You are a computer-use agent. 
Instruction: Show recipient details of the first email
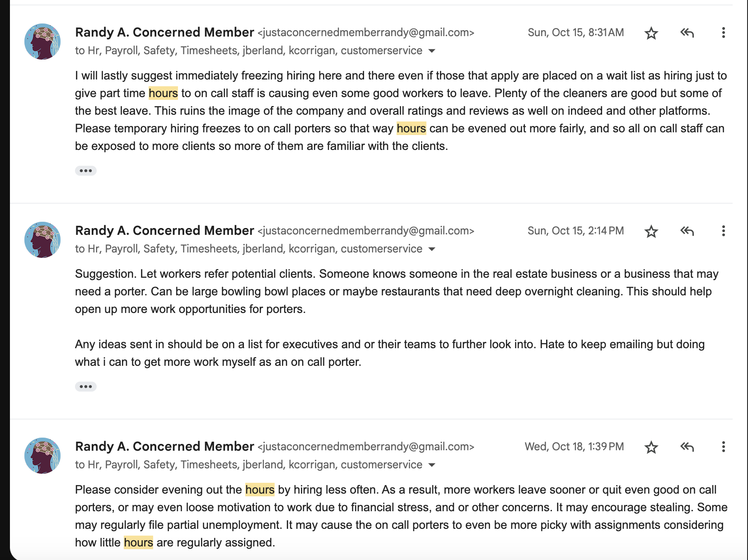(432, 51)
